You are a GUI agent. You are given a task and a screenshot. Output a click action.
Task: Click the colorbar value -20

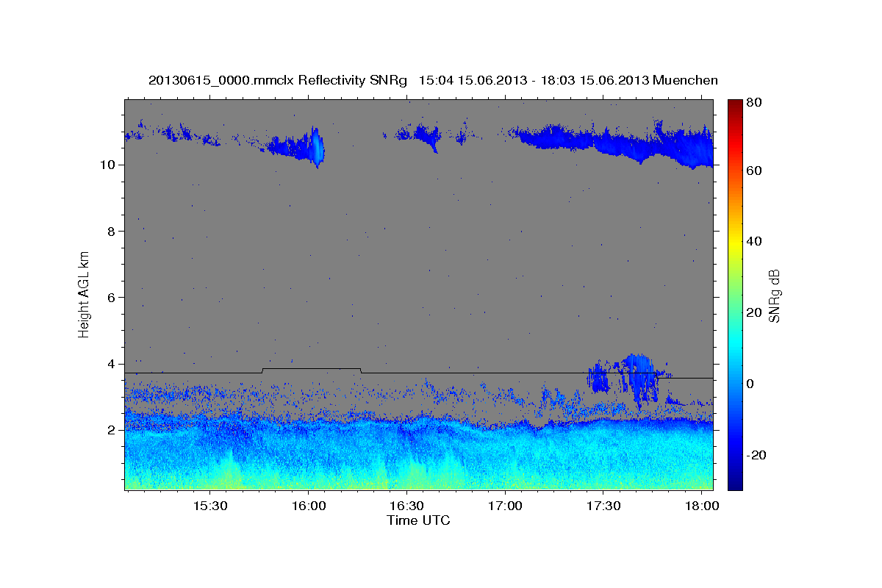point(756,455)
